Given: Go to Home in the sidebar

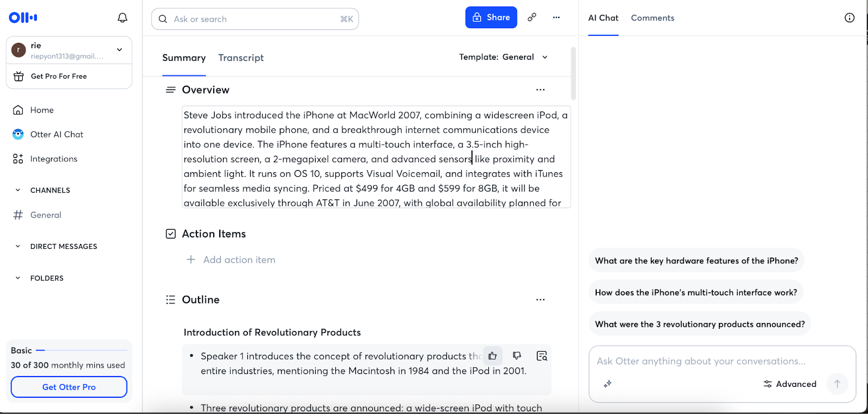Looking at the screenshot, I should pyautogui.click(x=42, y=110).
